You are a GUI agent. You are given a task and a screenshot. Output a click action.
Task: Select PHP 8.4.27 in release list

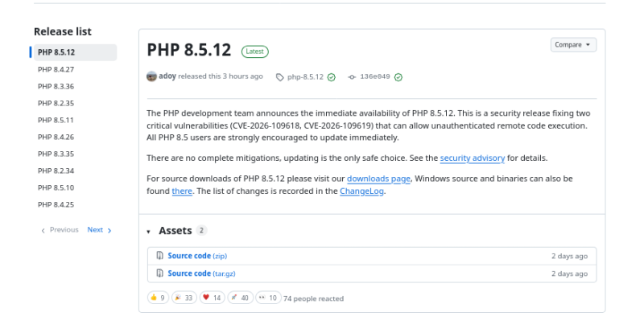coord(56,69)
